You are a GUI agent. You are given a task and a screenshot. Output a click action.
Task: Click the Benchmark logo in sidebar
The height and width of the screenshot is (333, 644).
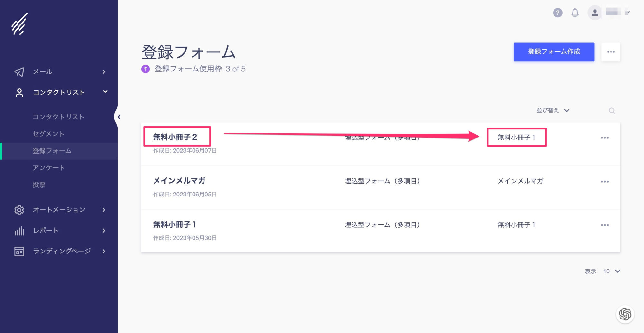(19, 24)
